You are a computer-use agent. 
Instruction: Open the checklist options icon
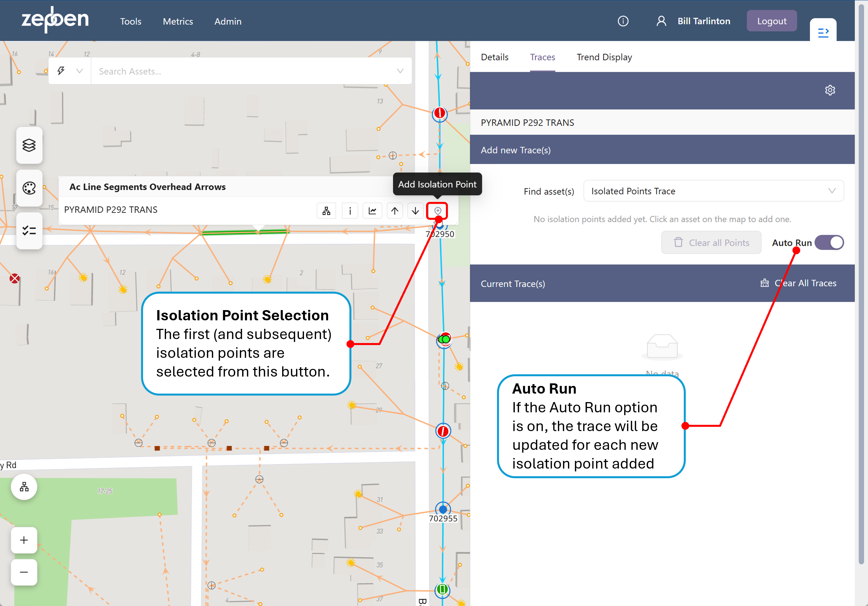point(29,230)
